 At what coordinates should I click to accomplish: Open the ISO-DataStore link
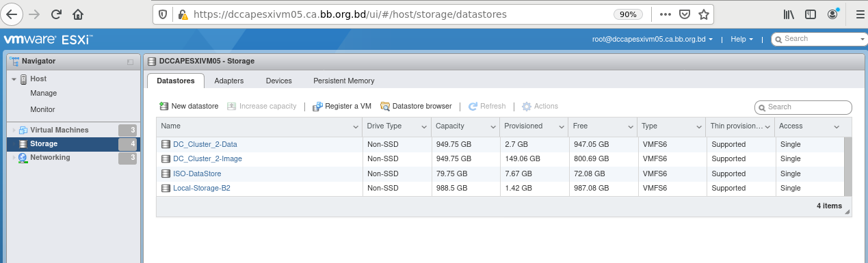click(197, 174)
